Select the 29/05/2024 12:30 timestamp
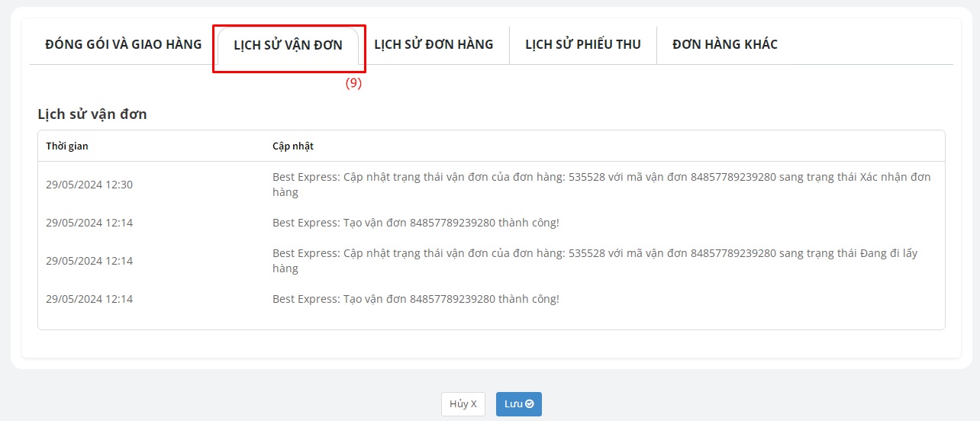 click(89, 185)
